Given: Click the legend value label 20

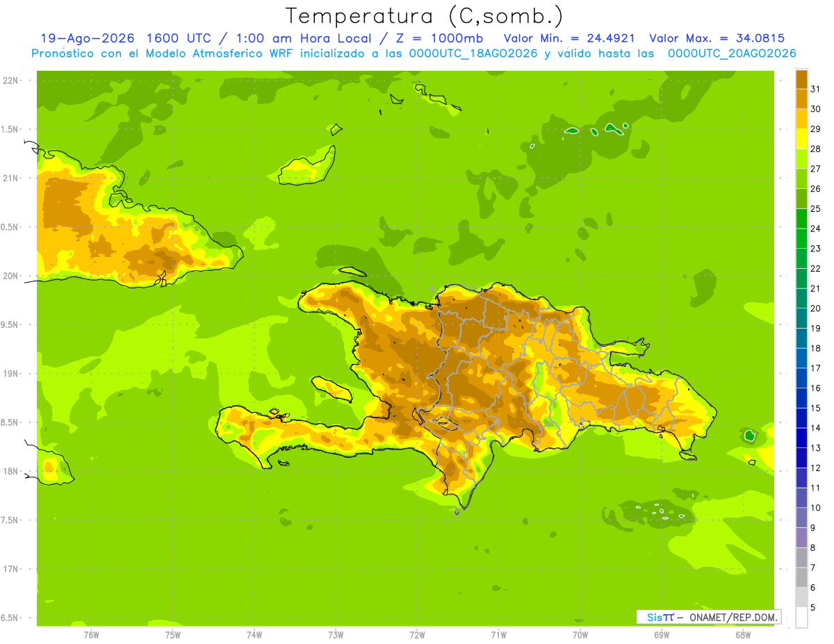Looking at the screenshot, I should pos(815,308).
